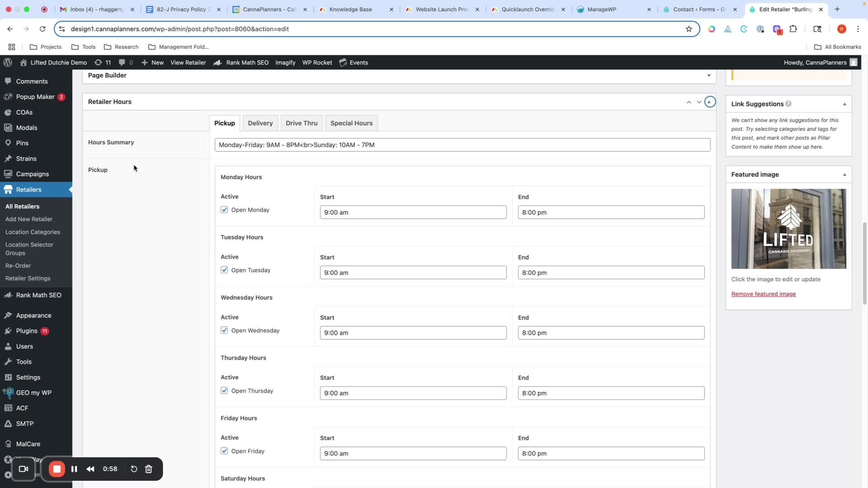Click the updates icon showing 11
The height and width of the screenshot is (488, 868).
[x=103, y=62]
